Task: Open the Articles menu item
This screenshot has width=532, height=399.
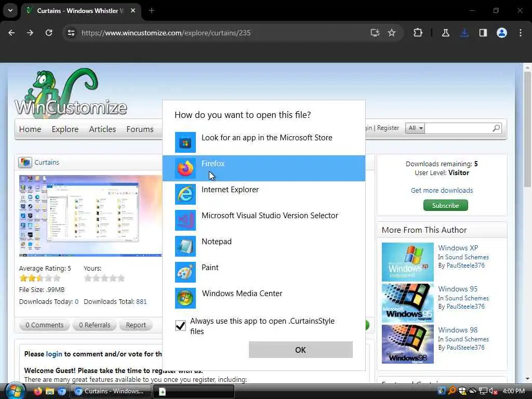Action: click(102, 129)
